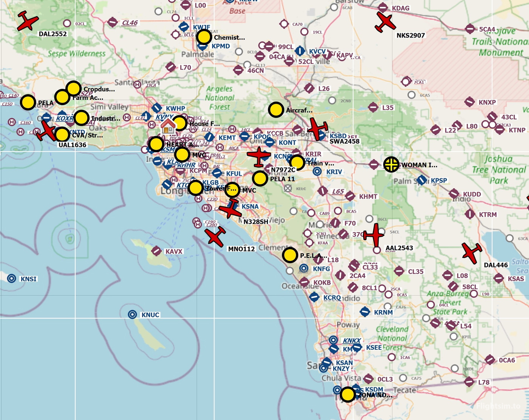Click the Chemist mission marker near Palmdale

pyautogui.click(x=204, y=37)
